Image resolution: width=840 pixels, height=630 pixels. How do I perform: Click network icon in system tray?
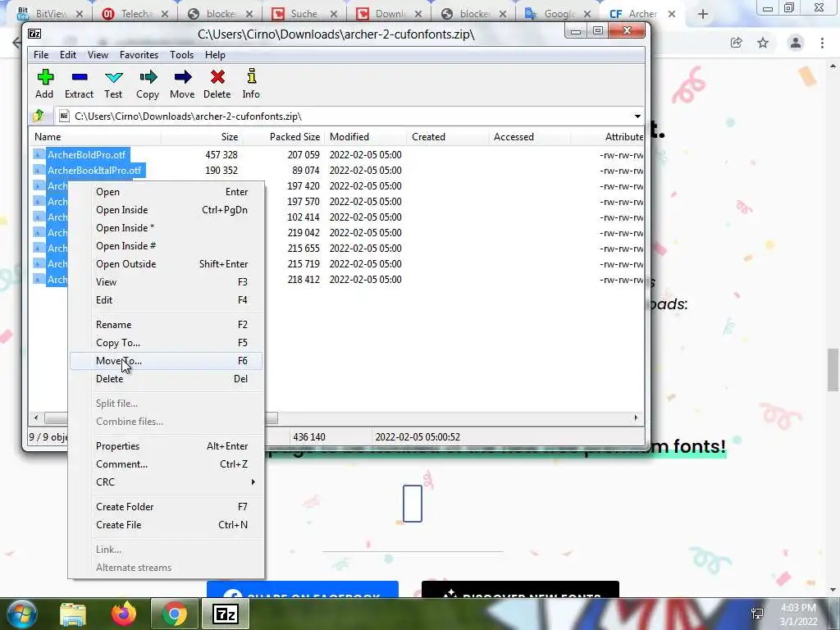[757, 614]
